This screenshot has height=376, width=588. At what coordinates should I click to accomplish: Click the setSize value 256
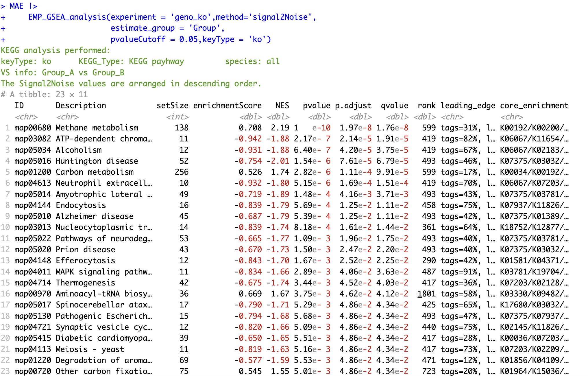pos(182,172)
